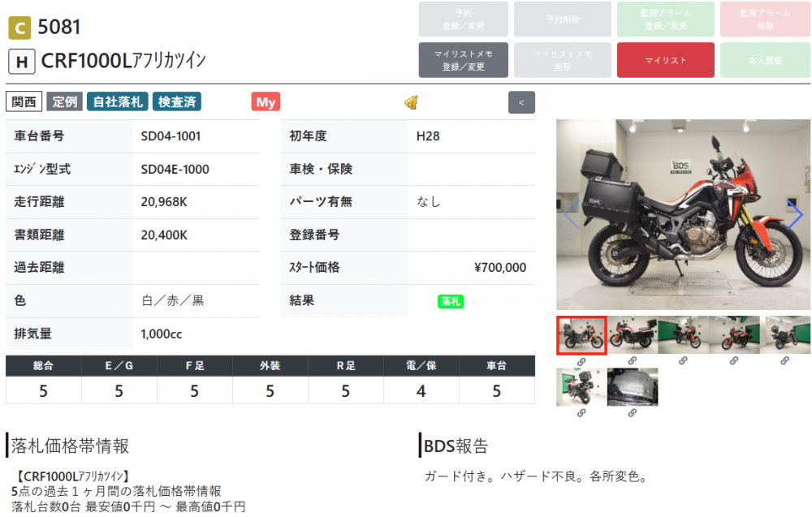Click link icon under engine underside thumbnail
812x517 pixels.
click(632, 413)
